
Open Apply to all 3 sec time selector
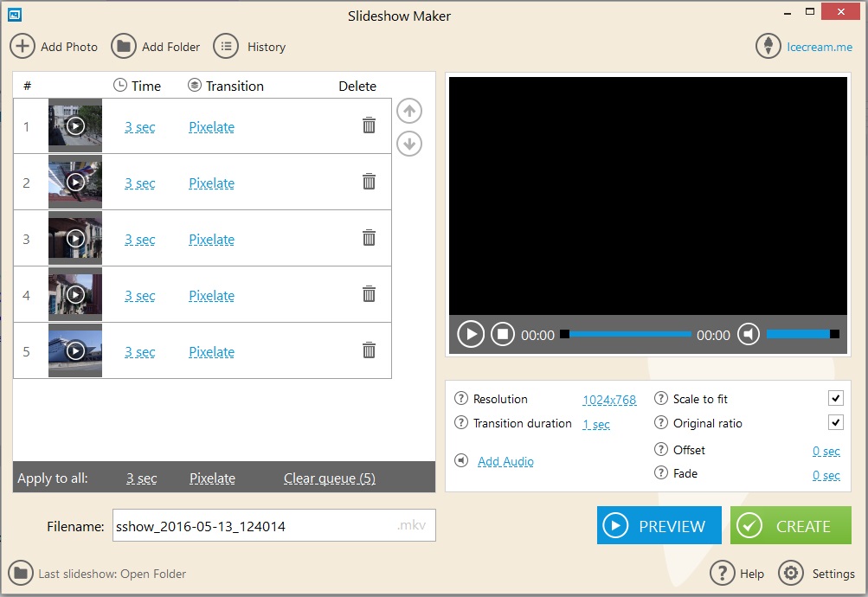(x=141, y=478)
